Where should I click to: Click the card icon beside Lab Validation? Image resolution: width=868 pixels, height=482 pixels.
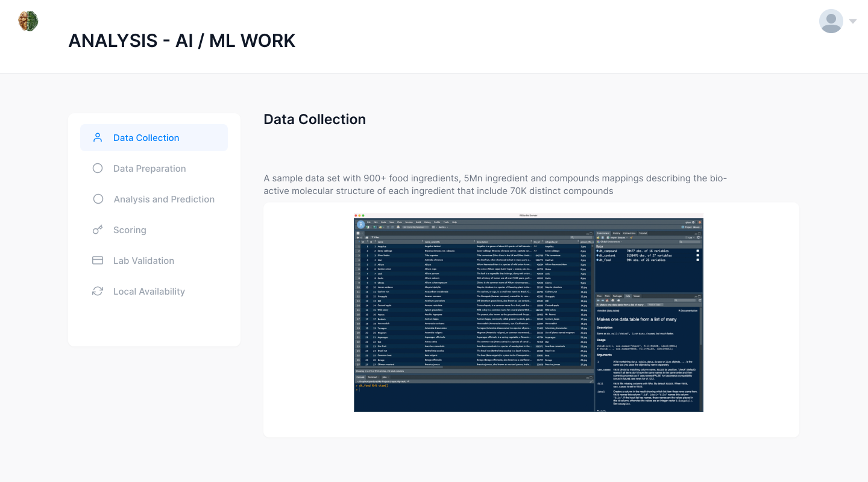pyautogui.click(x=98, y=260)
